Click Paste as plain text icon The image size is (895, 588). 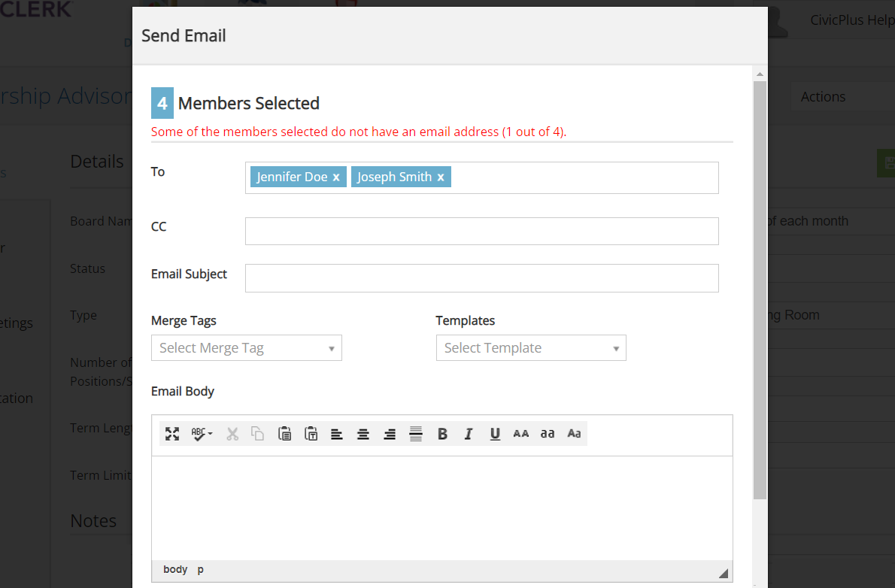tap(311, 434)
